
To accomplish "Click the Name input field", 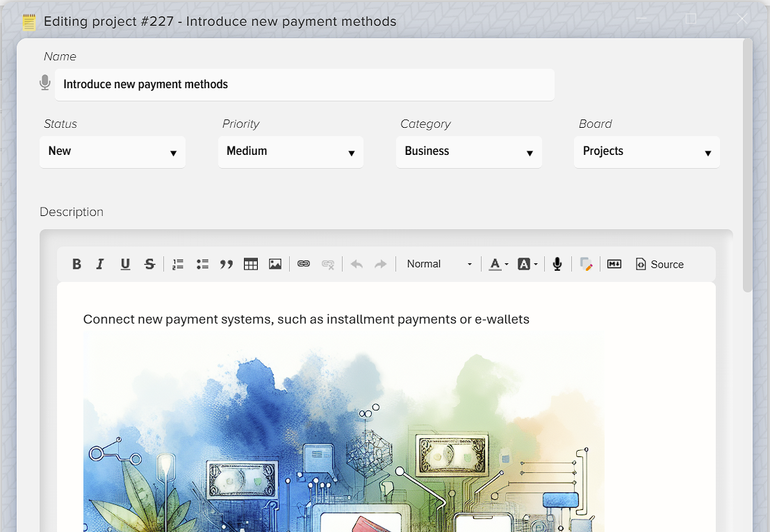I will [x=304, y=85].
